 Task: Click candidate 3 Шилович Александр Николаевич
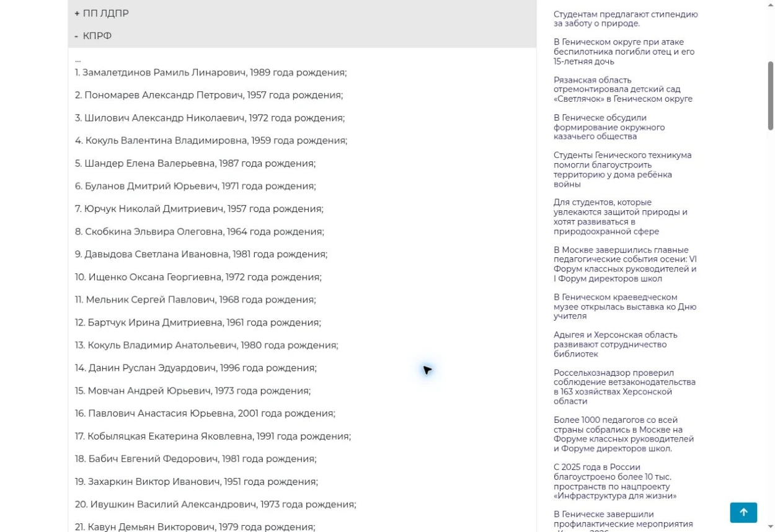pyautogui.click(x=210, y=118)
